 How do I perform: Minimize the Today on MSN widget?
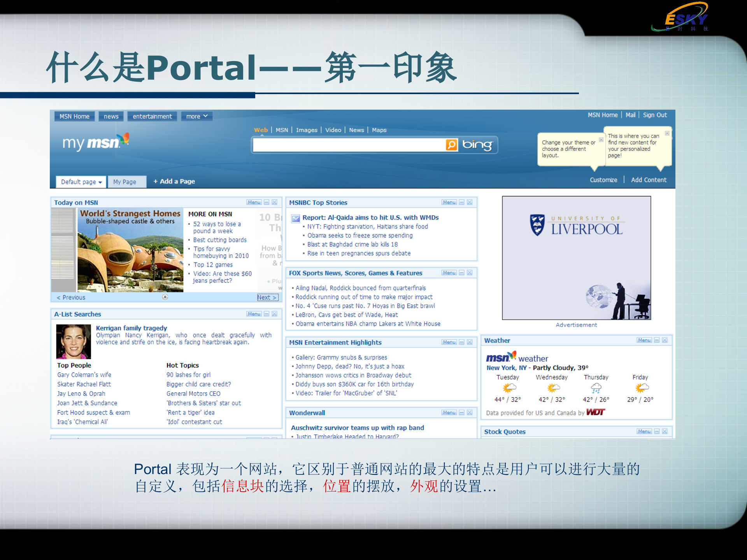pos(266,202)
